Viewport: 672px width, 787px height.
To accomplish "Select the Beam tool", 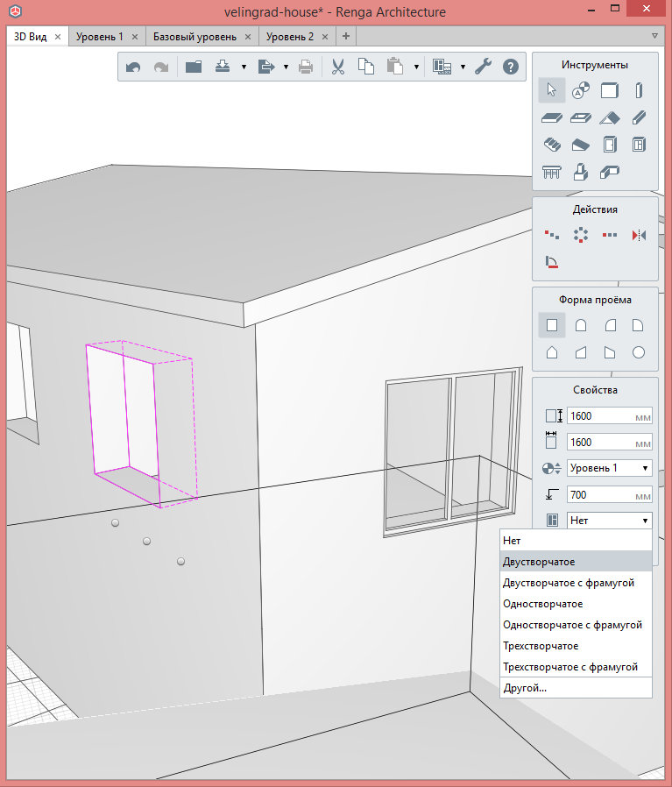I will (x=639, y=118).
